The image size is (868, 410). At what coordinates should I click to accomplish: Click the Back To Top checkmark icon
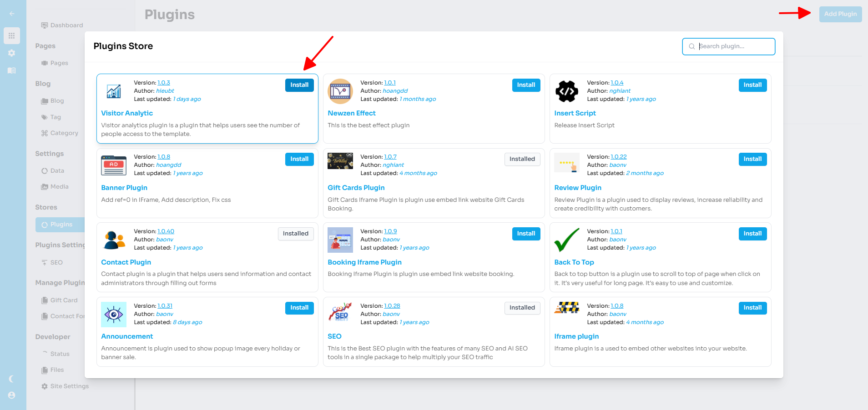click(567, 240)
